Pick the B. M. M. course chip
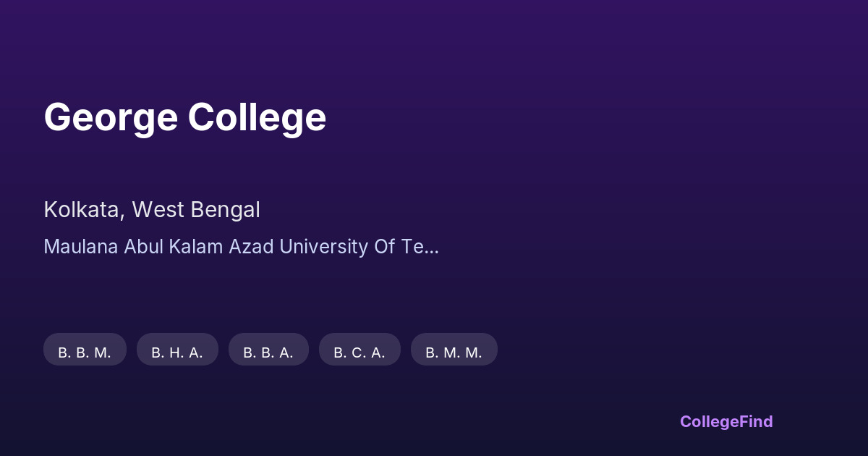The image size is (868, 456). tap(454, 352)
